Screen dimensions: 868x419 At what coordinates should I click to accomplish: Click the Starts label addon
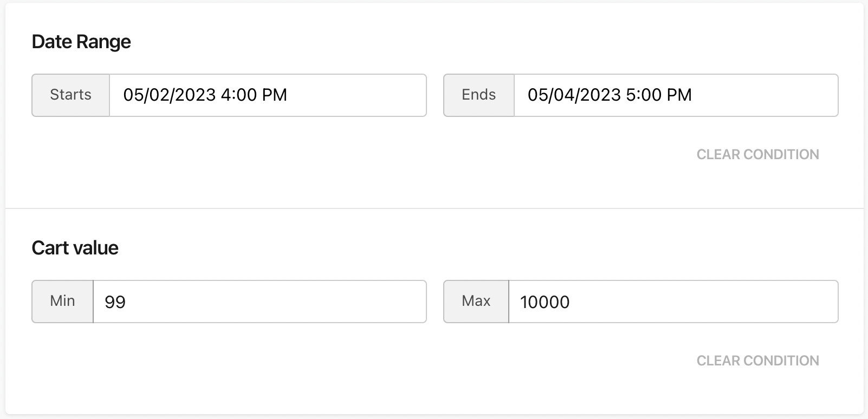[x=71, y=95]
